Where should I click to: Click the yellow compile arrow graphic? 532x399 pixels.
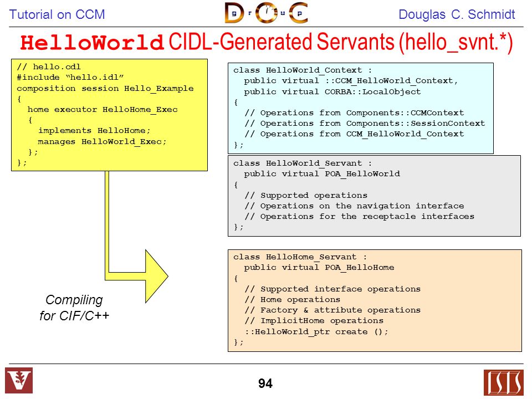click(136, 237)
